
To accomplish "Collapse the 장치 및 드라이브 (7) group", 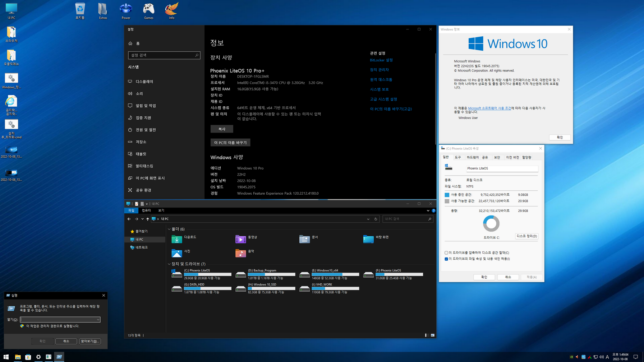I will (169, 264).
